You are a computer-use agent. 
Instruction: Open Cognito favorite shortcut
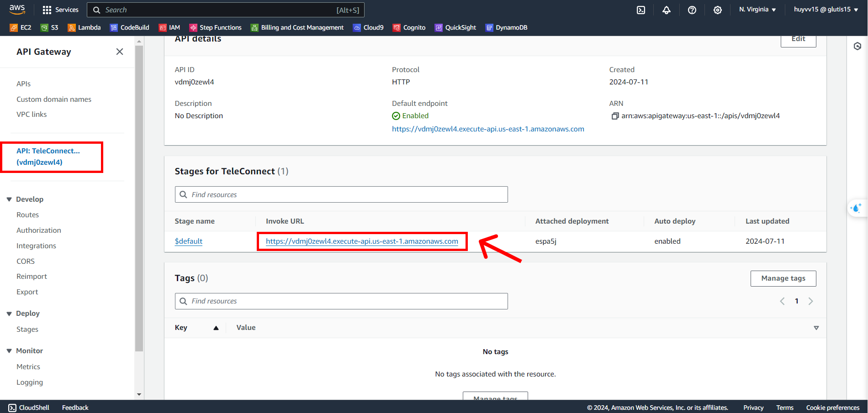[409, 27]
